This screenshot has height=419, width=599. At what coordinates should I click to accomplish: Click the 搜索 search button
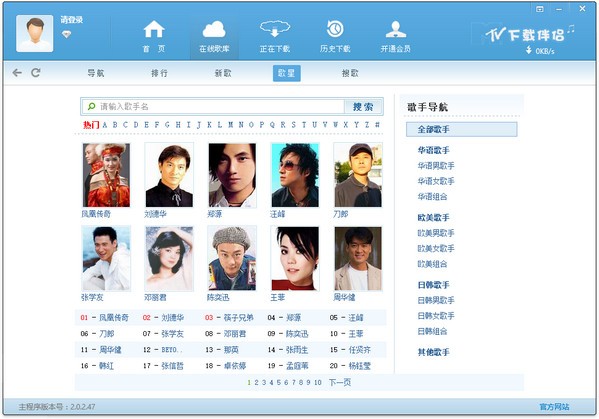click(x=363, y=107)
